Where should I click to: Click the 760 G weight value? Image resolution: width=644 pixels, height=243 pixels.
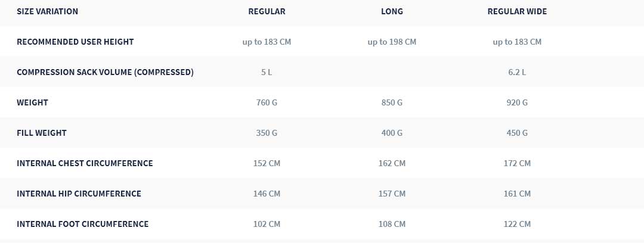pos(267,102)
